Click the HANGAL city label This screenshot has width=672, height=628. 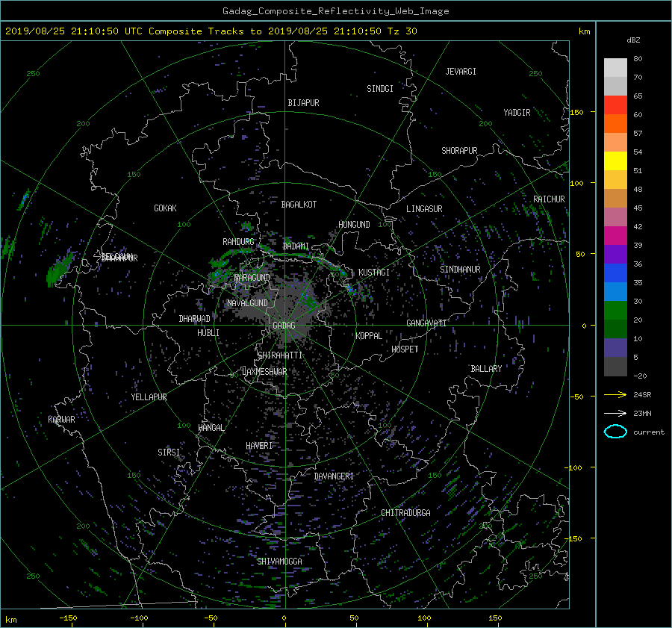point(211,428)
